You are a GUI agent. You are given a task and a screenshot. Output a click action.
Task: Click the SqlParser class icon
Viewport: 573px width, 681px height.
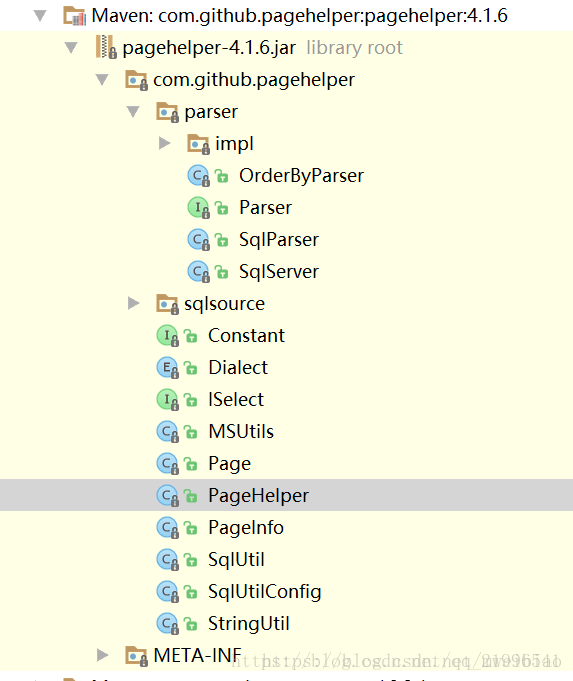[199, 240]
